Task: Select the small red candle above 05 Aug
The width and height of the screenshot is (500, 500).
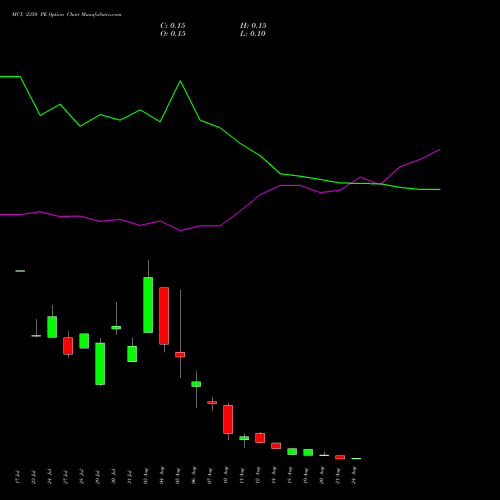Action: click(x=180, y=354)
